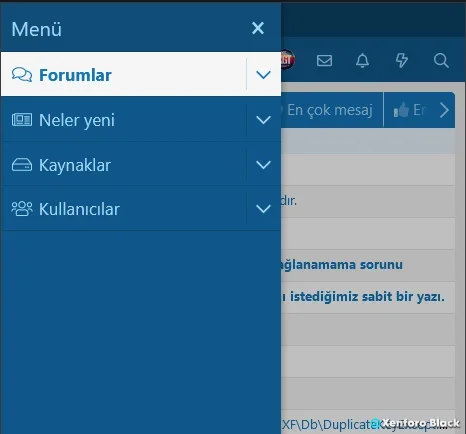Viewport: 466px width, 434px height.
Task: Switch to the En çok mesaj tab
Action: (x=330, y=110)
